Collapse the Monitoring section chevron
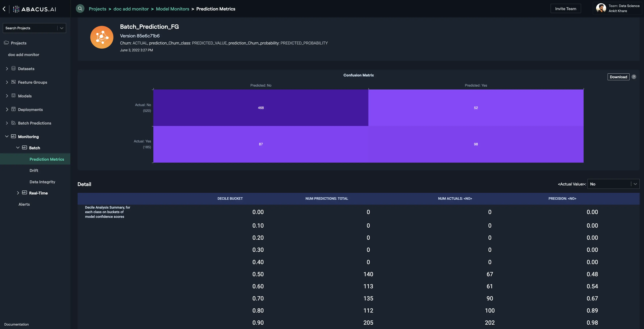This screenshot has width=644, height=329. pyautogui.click(x=7, y=136)
